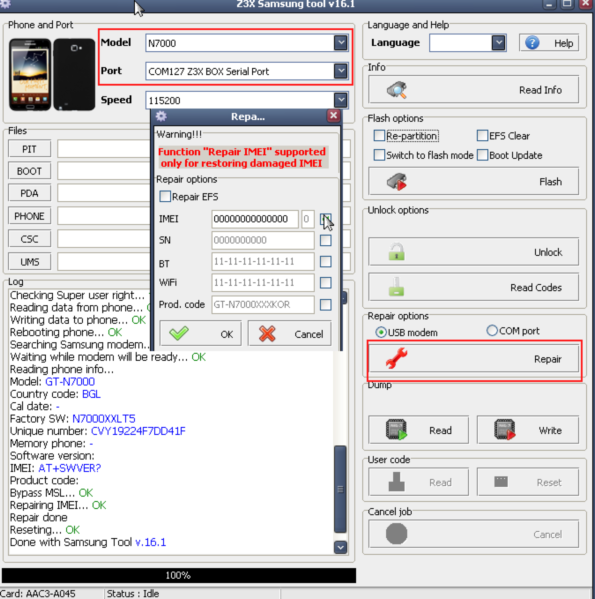Click the log scrollbar thumb
595x599 pixels.
(x=340, y=489)
